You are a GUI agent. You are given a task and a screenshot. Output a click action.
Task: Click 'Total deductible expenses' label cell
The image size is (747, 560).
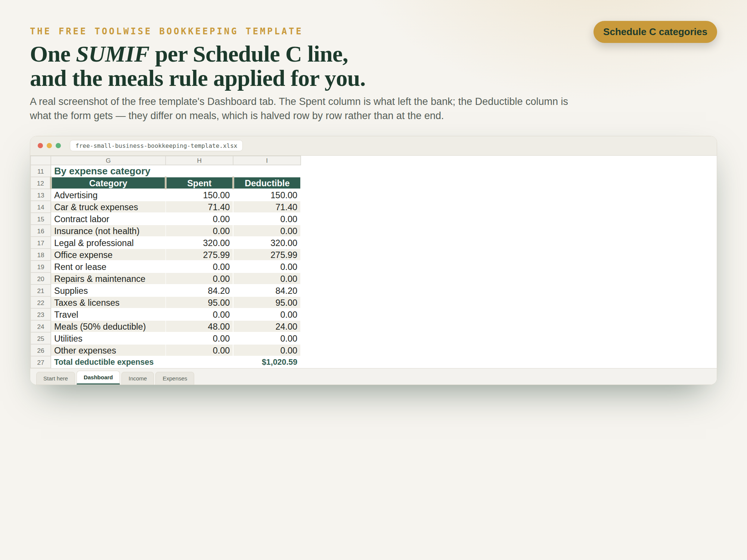click(x=108, y=362)
